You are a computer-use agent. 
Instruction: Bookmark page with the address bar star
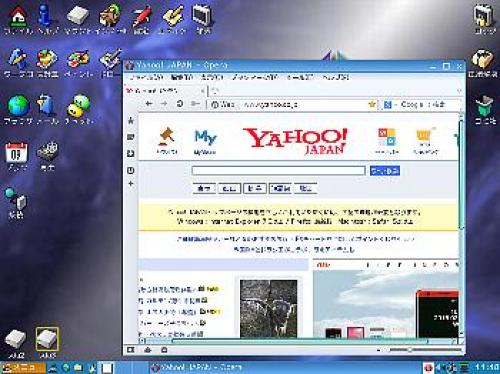[372, 105]
